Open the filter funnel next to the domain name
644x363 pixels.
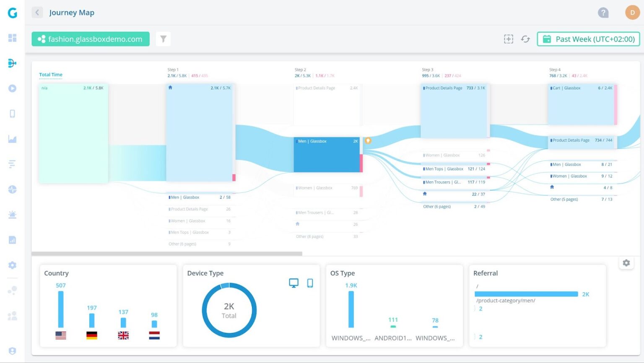tap(163, 39)
